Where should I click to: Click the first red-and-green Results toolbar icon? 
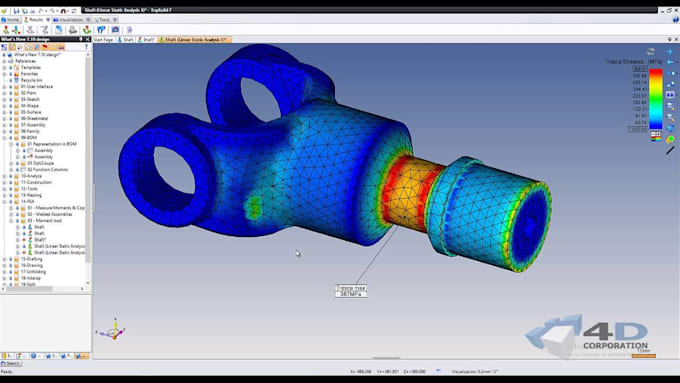(x=6, y=29)
